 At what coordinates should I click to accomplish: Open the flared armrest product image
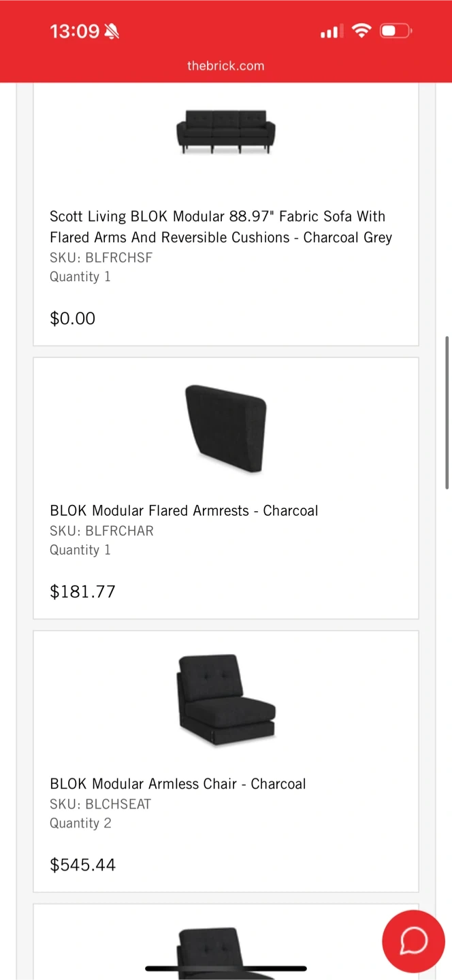click(225, 428)
